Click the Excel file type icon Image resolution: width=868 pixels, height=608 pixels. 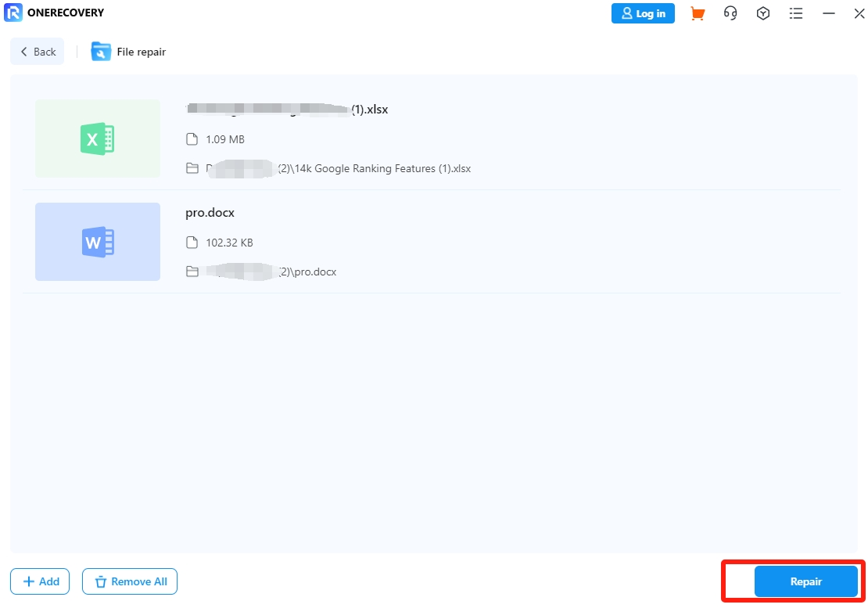pyautogui.click(x=97, y=138)
